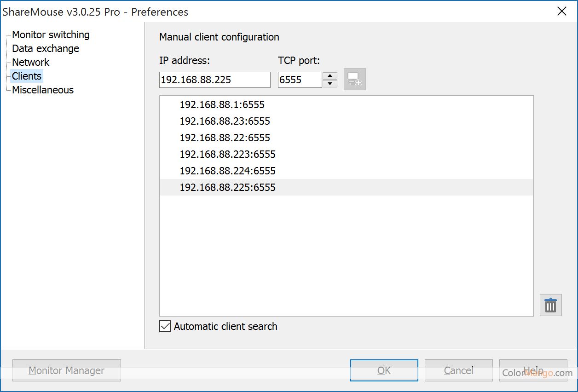Increase TCP port with up arrow

329,76
